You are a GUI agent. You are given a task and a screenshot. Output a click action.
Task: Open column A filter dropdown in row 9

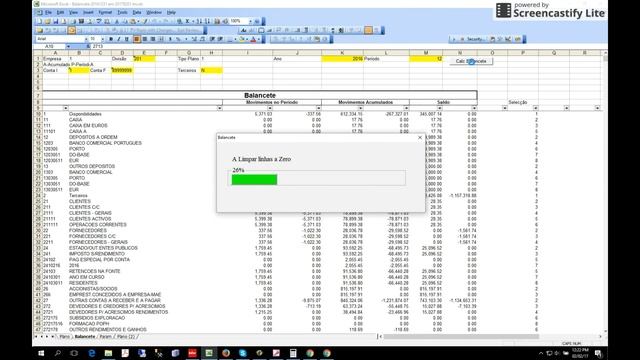pos(65,108)
